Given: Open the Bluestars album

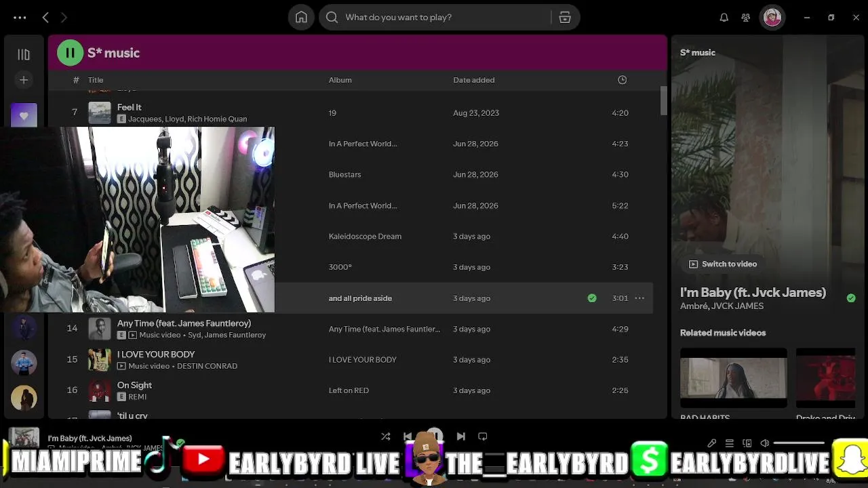Looking at the screenshot, I should 344,175.
